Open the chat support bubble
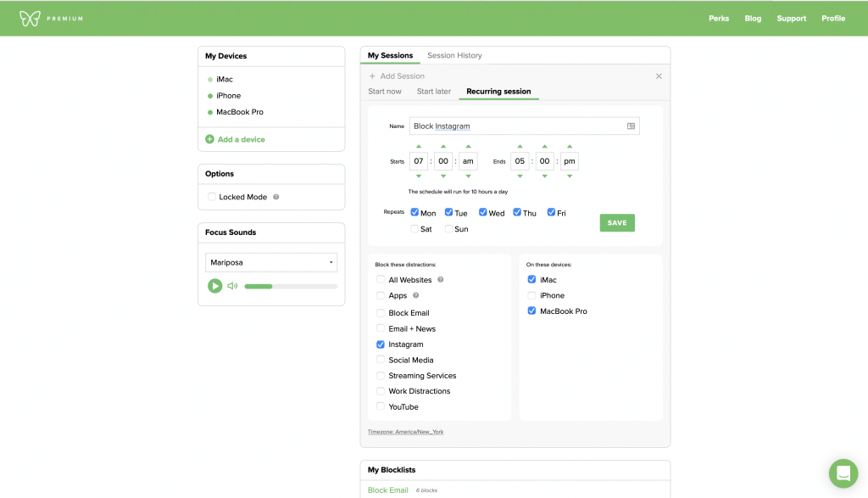This screenshot has height=498, width=868. click(x=843, y=473)
